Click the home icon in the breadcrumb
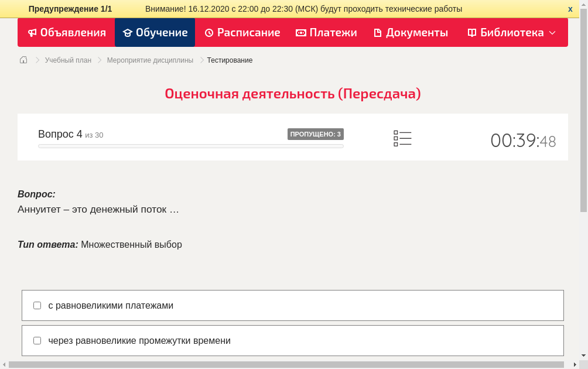The height and width of the screenshot is (369, 588). pyautogui.click(x=23, y=60)
